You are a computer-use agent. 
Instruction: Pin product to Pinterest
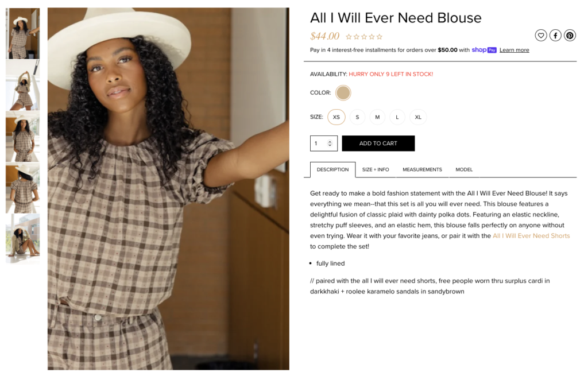pos(570,36)
